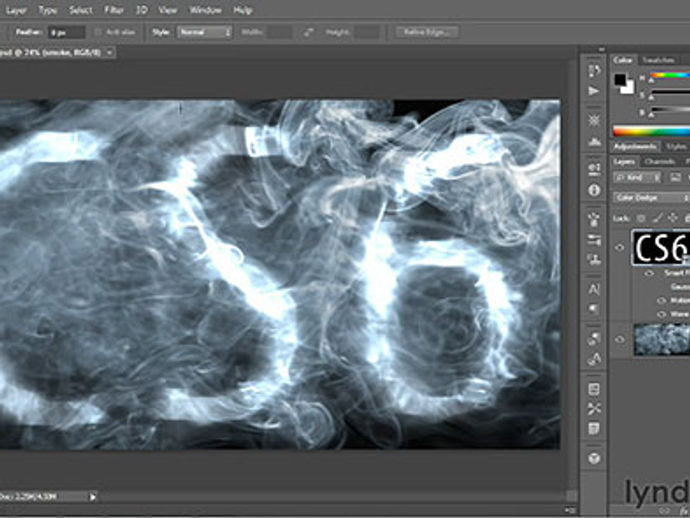Image resolution: width=690 pixels, height=518 pixels.
Task: Open the Actions panel play icon
Action: click(x=594, y=91)
